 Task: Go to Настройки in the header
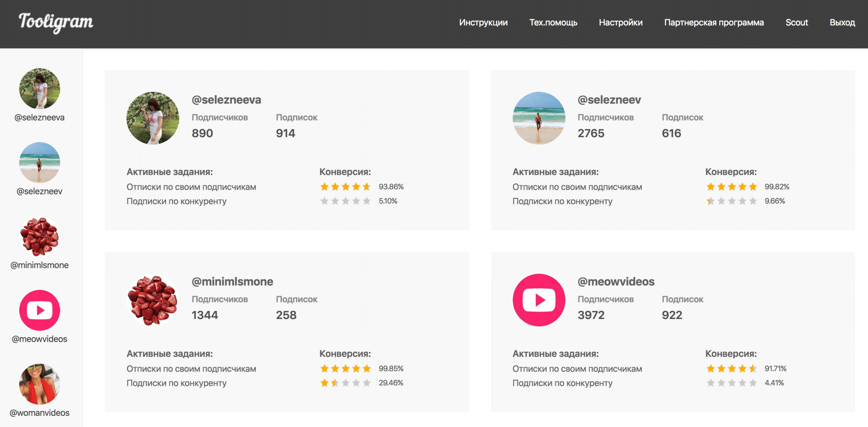[620, 22]
